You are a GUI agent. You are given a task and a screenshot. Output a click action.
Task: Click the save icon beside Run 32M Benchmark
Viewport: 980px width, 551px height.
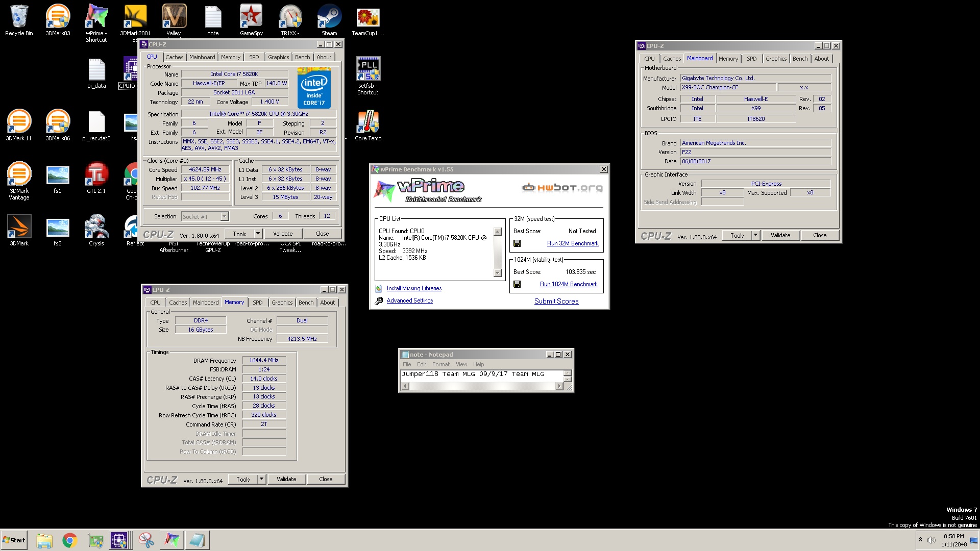tap(517, 244)
